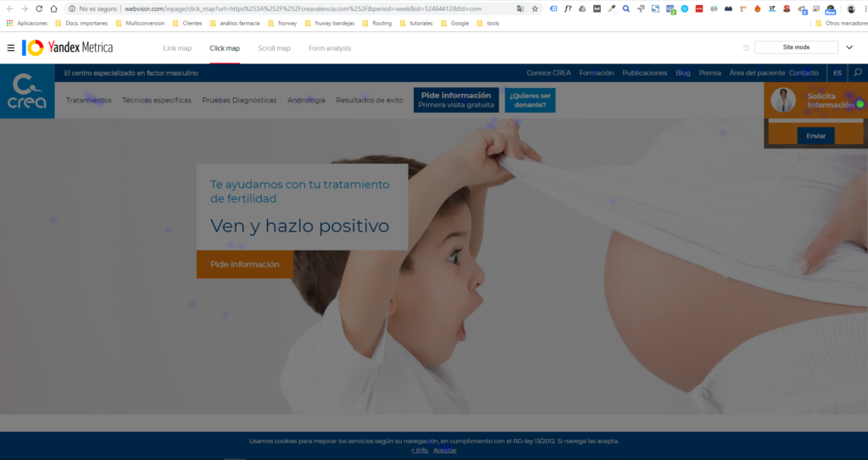Open the 'análisis farmacia' bookmark folder
This screenshot has height=460, width=868.
[235, 23]
